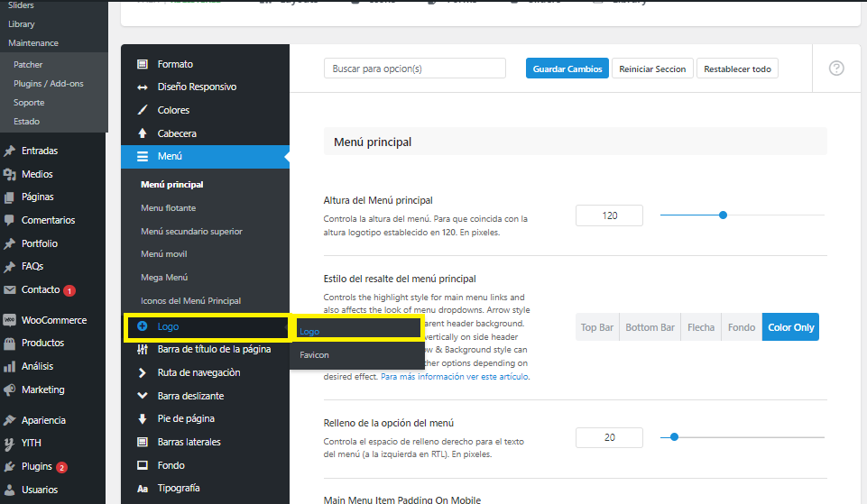
Task: Open the Mega Menú sub-section
Action: click(x=164, y=278)
